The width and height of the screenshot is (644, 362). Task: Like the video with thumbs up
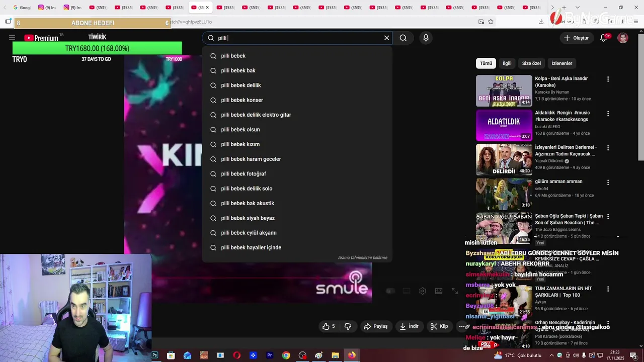pyautogui.click(x=329, y=326)
